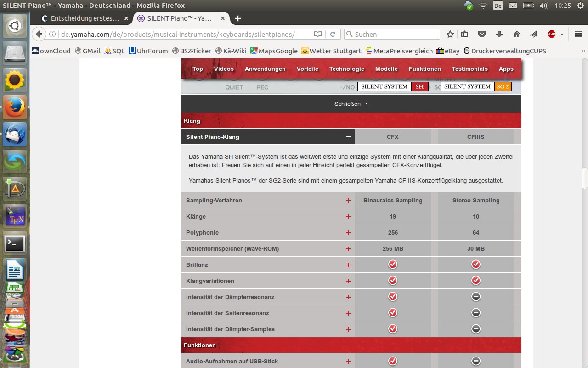Click the vertical page scrollbar thumb

[584, 178]
